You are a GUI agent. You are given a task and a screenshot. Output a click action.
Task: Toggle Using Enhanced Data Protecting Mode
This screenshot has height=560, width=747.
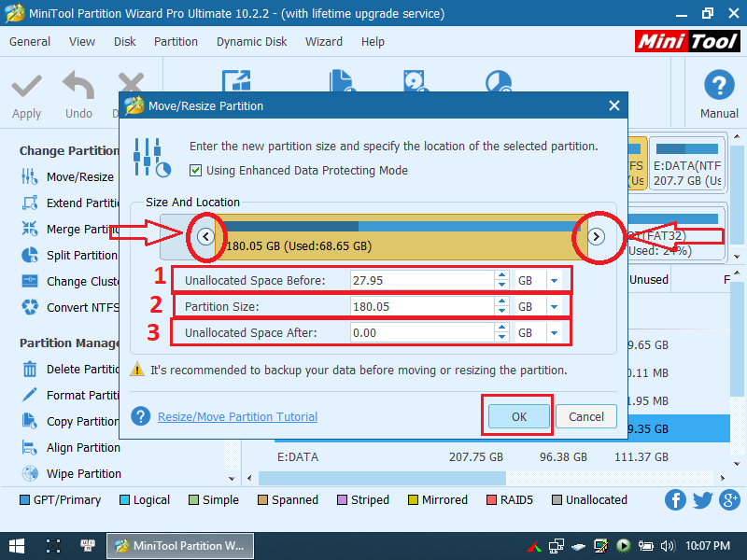pos(195,171)
